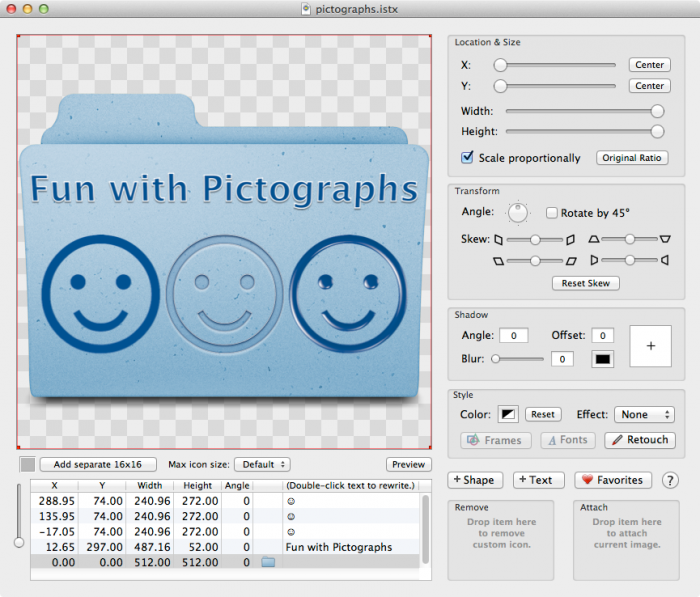
Task: Click the shadow Angle input field
Action: (513, 336)
